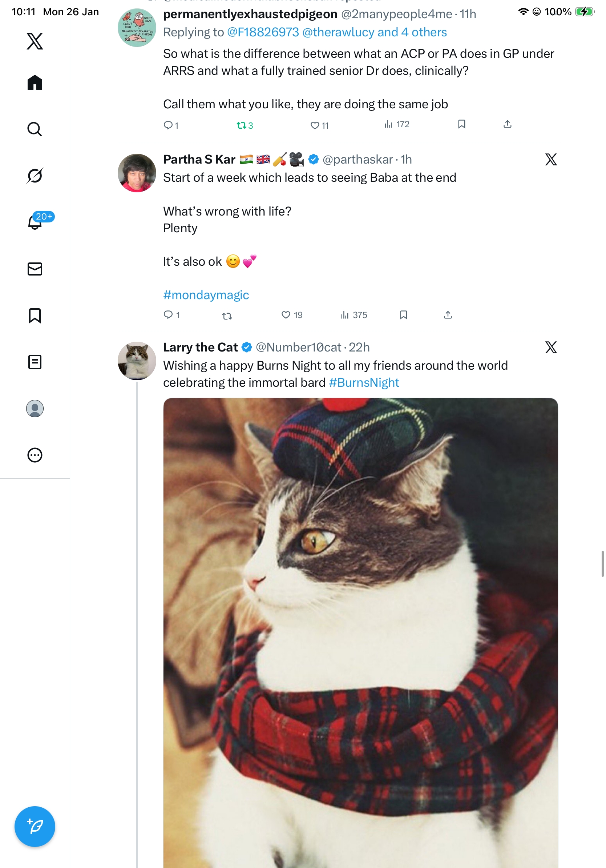Image resolution: width=606 pixels, height=868 pixels.
Task: Undo repost on permanentlyexhaustedpigeon's tweet
Action: [241, 125]
